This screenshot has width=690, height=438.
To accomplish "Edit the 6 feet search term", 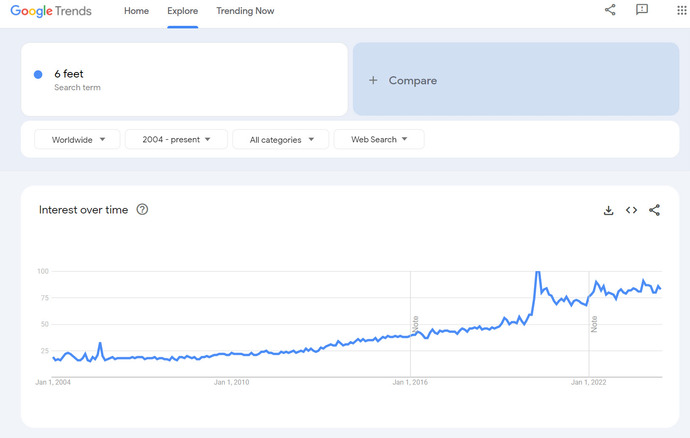I will (x=69, y=74).
